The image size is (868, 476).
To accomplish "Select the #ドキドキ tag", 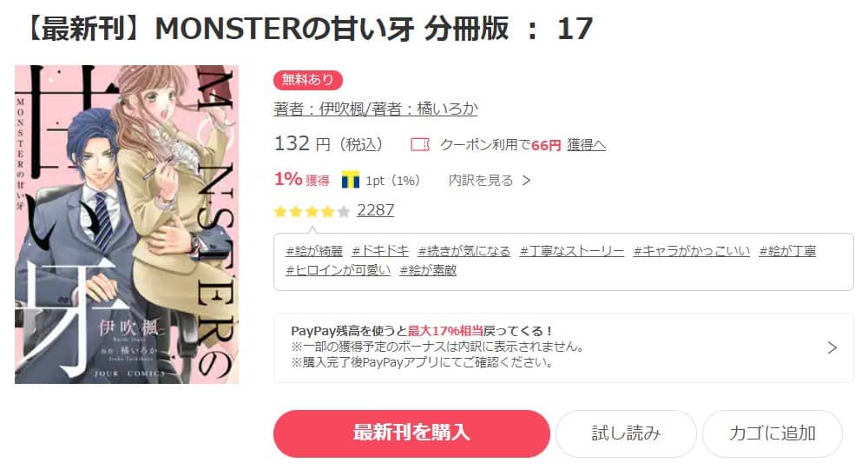I will [x=380, y=251].
